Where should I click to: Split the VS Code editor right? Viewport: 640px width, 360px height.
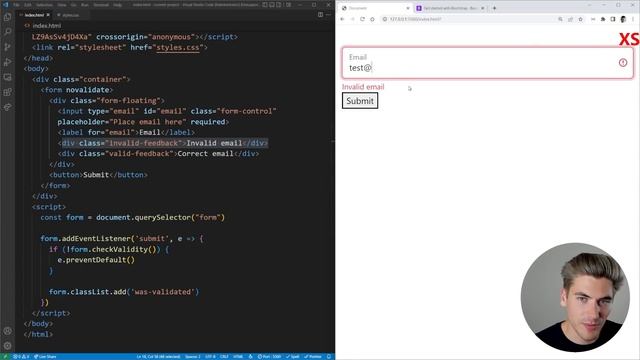click(320, 15)
